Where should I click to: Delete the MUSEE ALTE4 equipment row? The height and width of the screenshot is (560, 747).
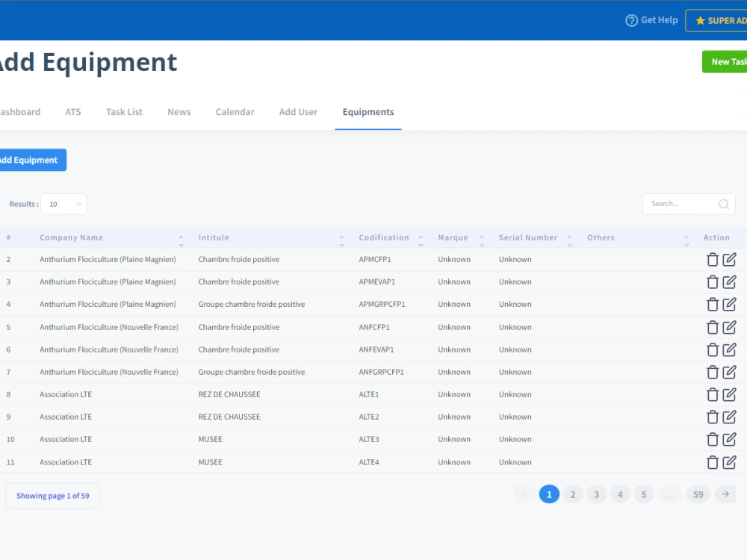[x=713, y=461]
